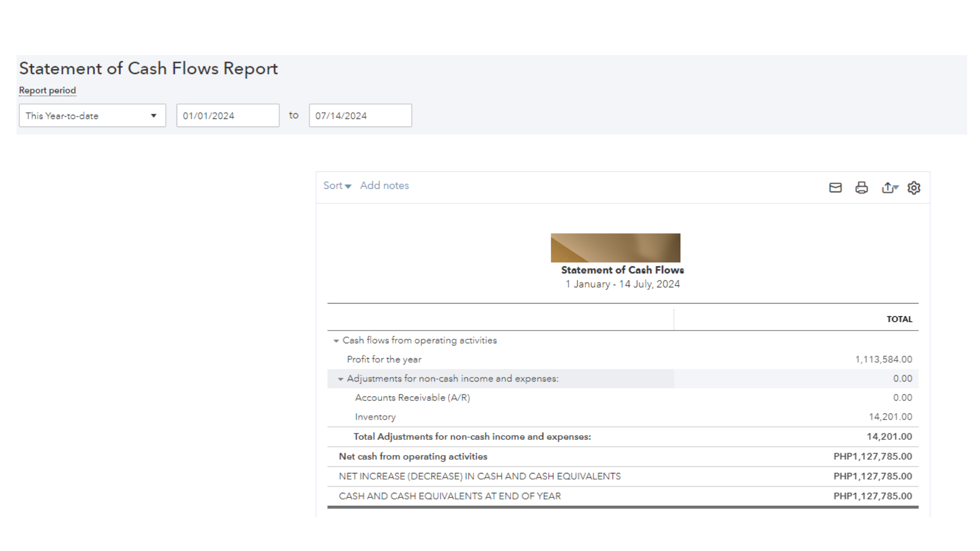Click the Statement of Cash Flows report title
The height and width of the screenshot is (551, 980).
click(x=622, y=270)
